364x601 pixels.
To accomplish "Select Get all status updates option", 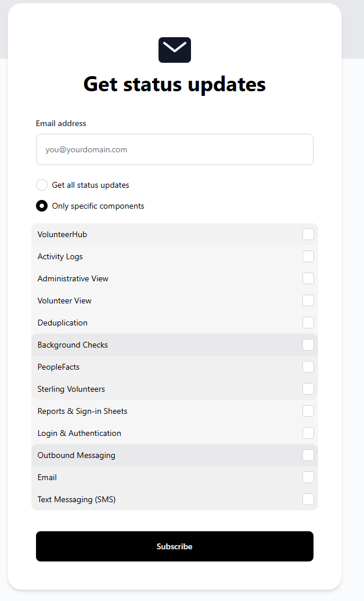I will point(42,185).
